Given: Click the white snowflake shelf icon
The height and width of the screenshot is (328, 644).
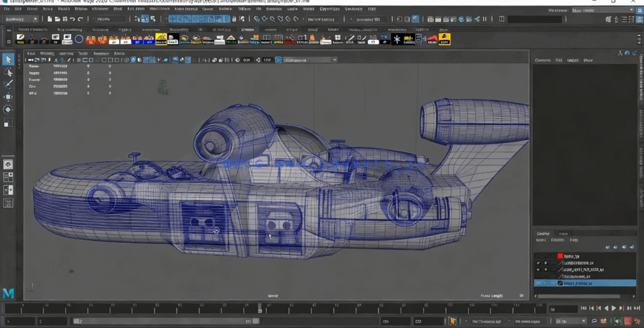Looking at the screenshot, I should 396,40.
